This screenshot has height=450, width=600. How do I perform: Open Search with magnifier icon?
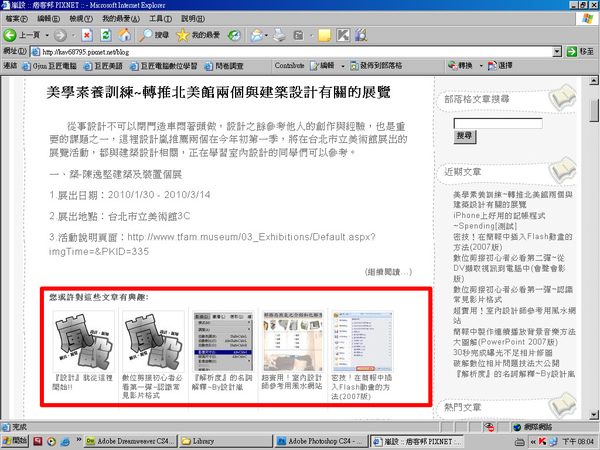point(145,35)
